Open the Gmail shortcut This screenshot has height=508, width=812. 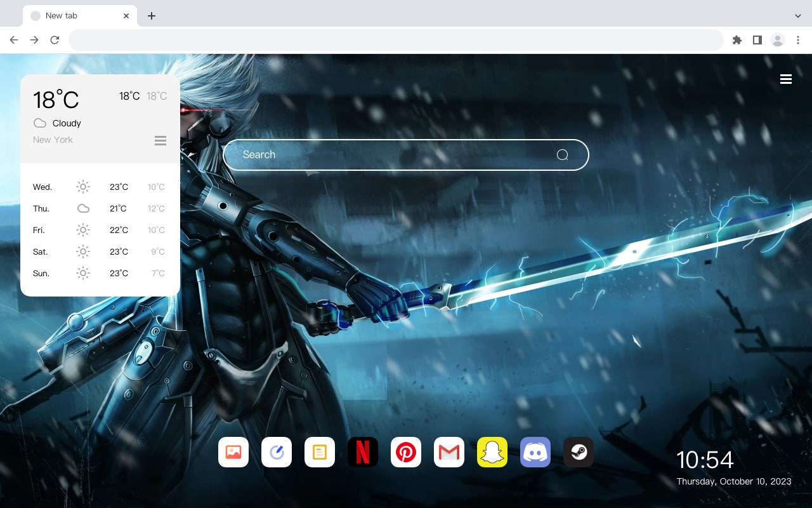coord(449,452)
